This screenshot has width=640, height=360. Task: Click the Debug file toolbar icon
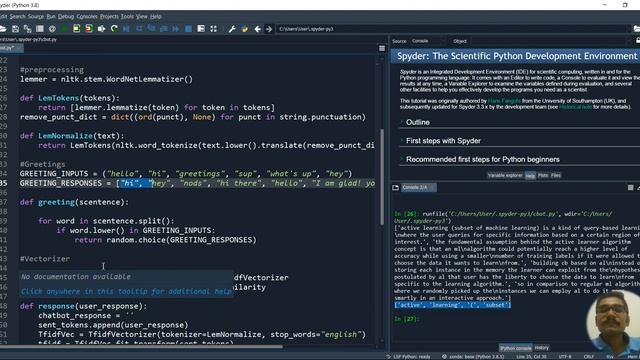click(x=127, y=29)
